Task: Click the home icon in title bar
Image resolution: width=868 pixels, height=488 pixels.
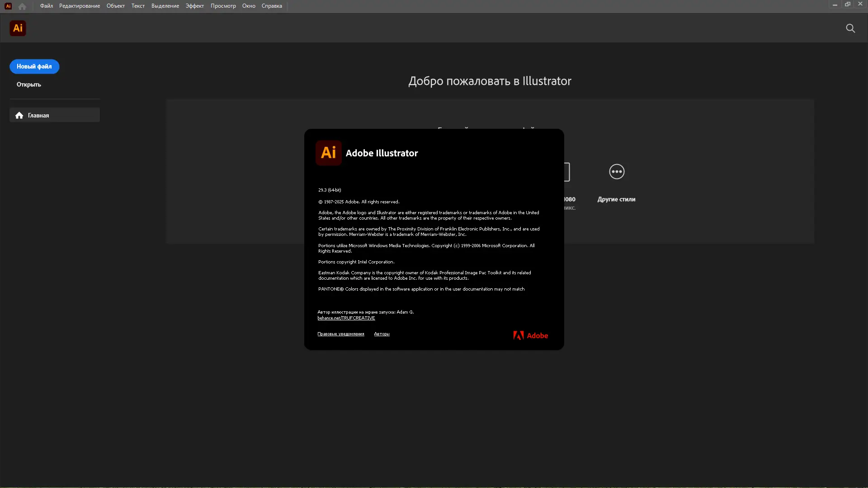Action: click(22, 6)
